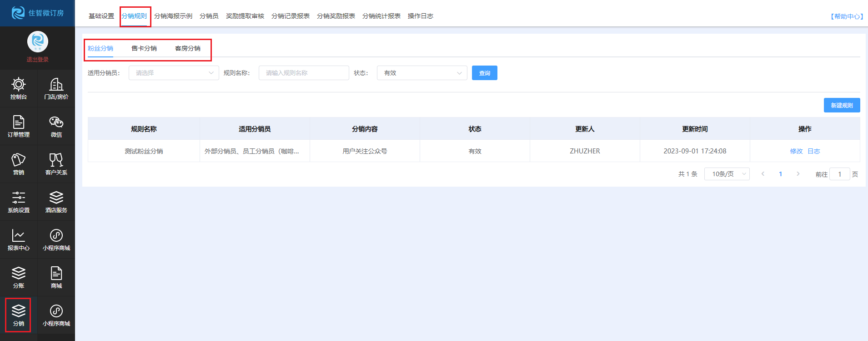Image resolution: width=868 pixels, height=341 pixels.
Task: Focus the 规则名称 input field
Action: point(304,73)
